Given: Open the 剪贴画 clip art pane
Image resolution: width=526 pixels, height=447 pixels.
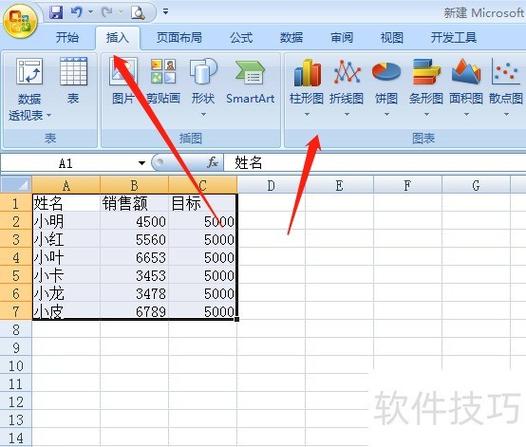Looking at the screenshot, I should point(163,80).
